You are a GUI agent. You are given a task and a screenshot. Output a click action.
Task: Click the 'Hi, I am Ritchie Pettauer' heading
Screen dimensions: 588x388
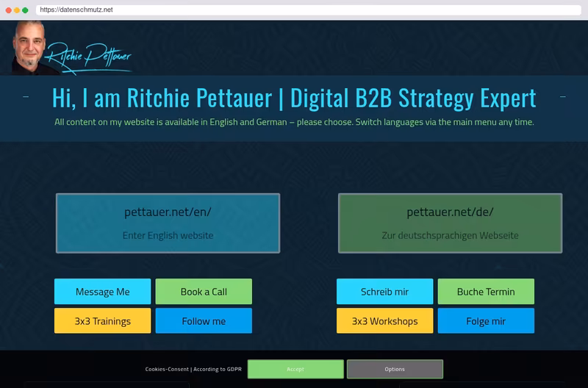click(x=294, y=98)
